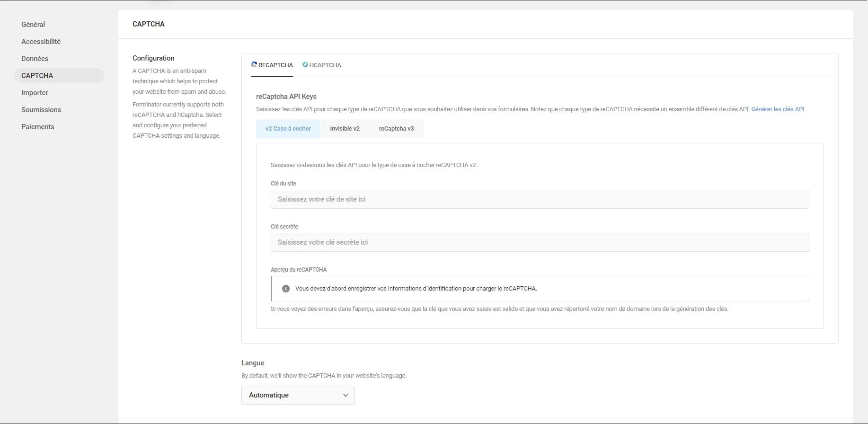Image resolution: width=868 pixels, height=424 pixels.
Task: Choose the reCaptcha v3 tab
Action: tap(396, 129)
